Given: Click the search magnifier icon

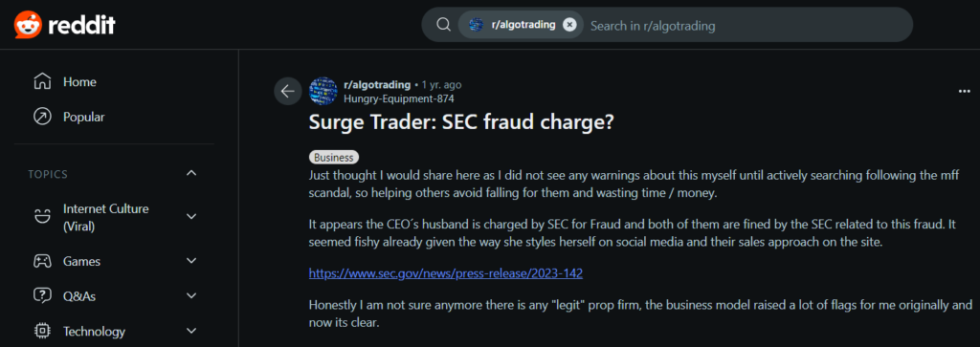Looking at the screenshot, I should [x=443, y=24].
